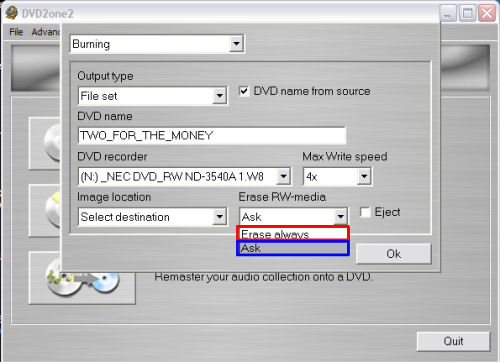Screen dimensions: 500x362
Task: Click the 'Max Write speed' label
Action: coord(345,157)
